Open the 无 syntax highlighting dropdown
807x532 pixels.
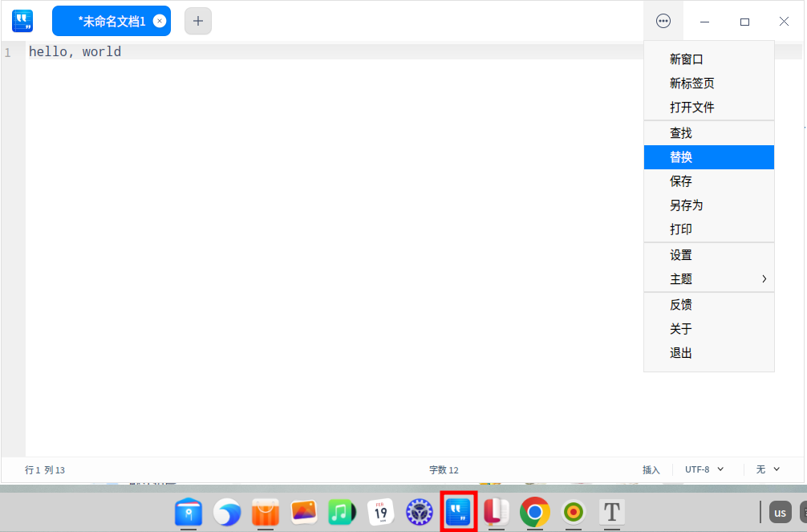pyautogui.click(x=768, y=469)
